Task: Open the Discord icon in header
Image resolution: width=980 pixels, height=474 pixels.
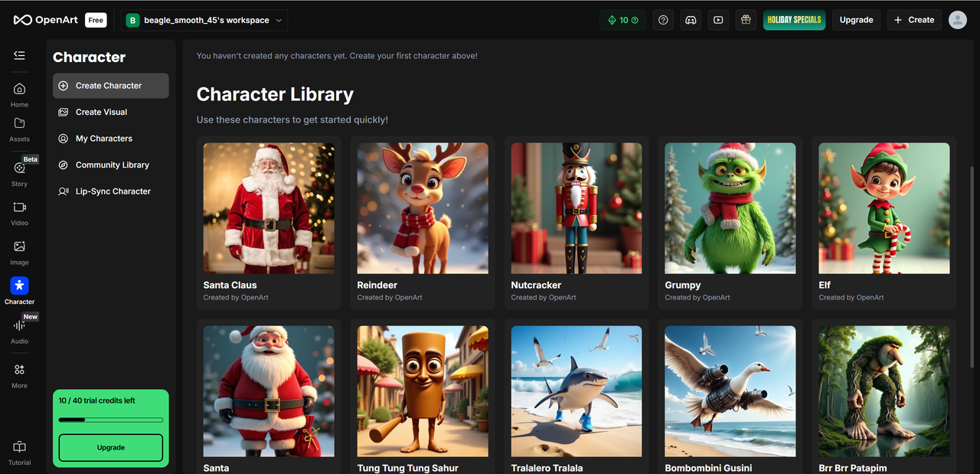Action: 691,20
